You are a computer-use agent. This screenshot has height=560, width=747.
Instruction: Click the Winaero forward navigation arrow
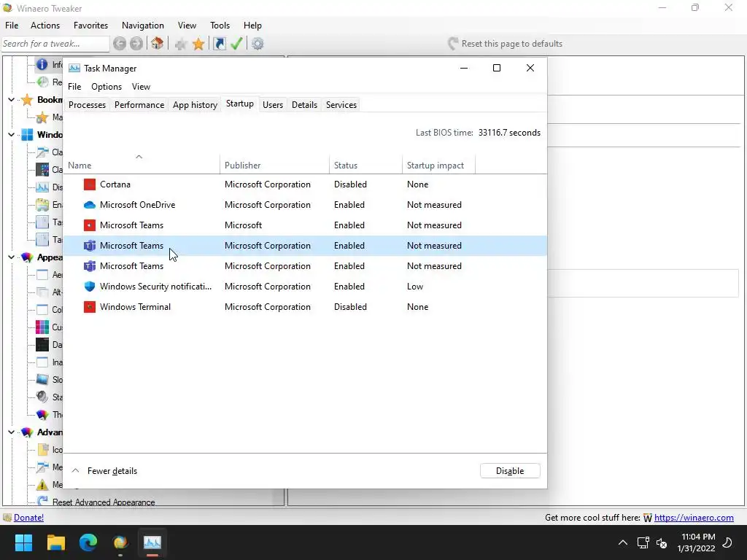(x=136, y=44)
